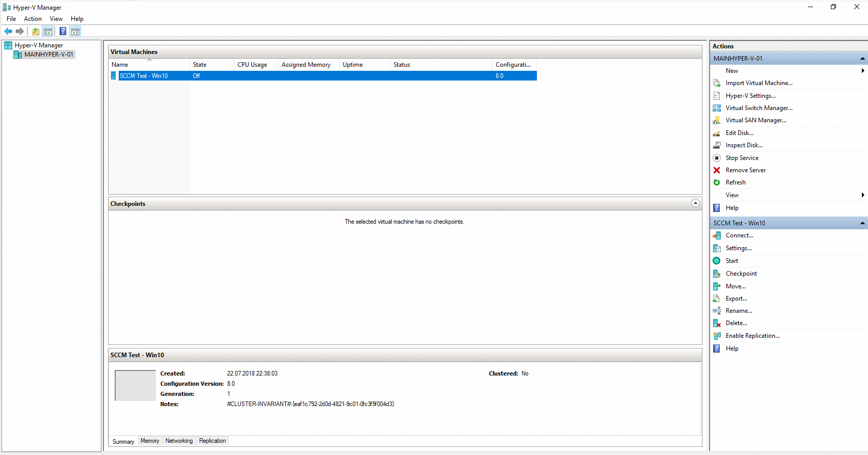Click the Forward arrow toolbar icon

click(x=20, y=32)
